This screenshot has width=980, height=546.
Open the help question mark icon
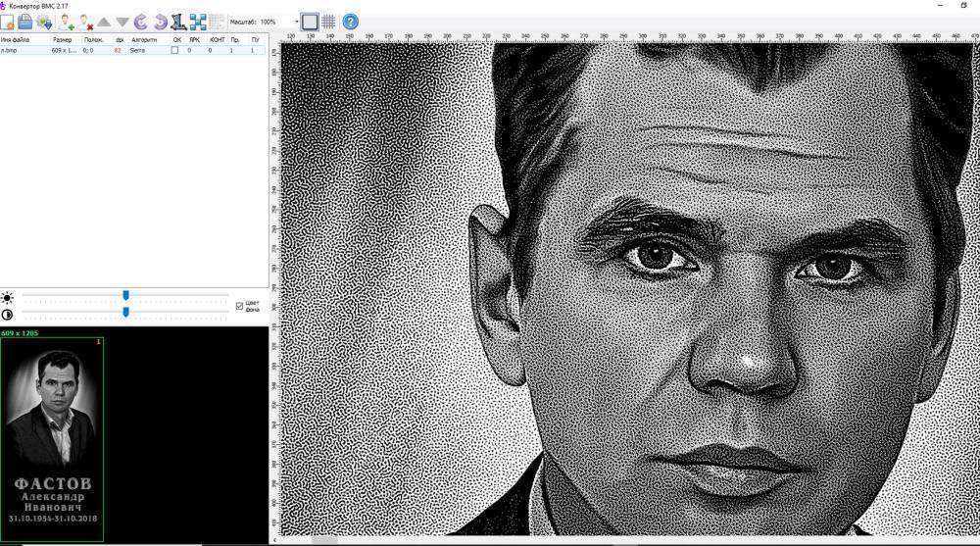click(350, 22)
